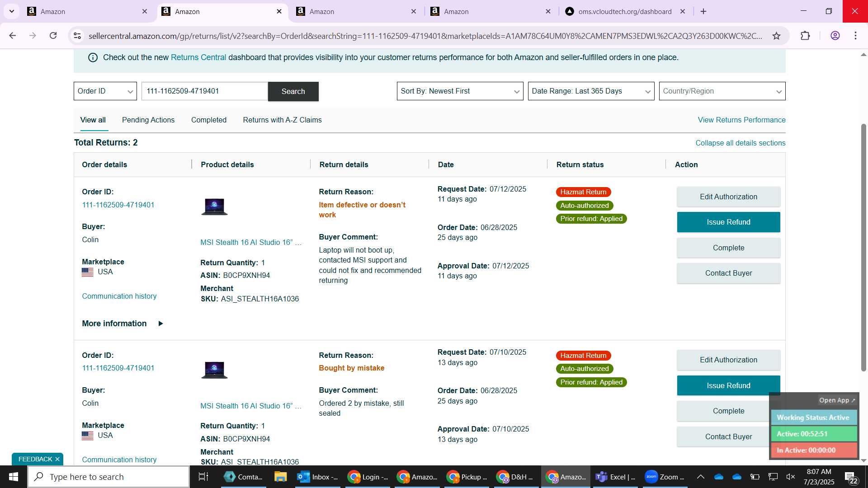Click Edit Authorization for the defective return

click(728, 197)
